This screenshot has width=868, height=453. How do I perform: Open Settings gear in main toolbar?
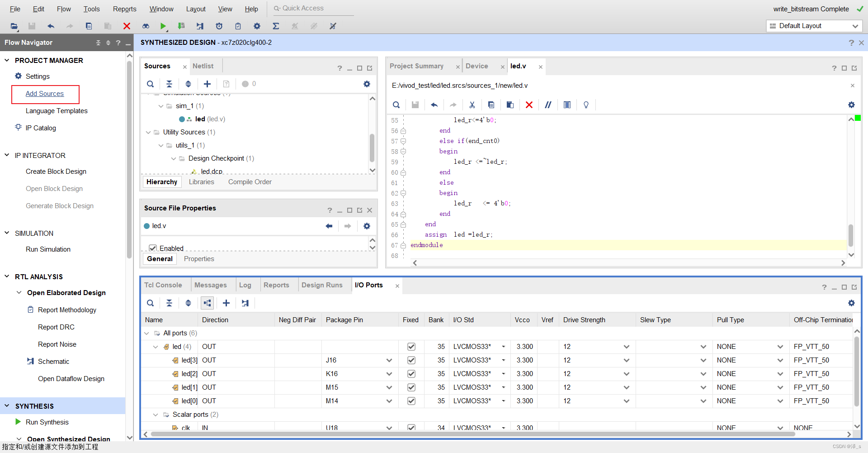[x=257, y=26]
